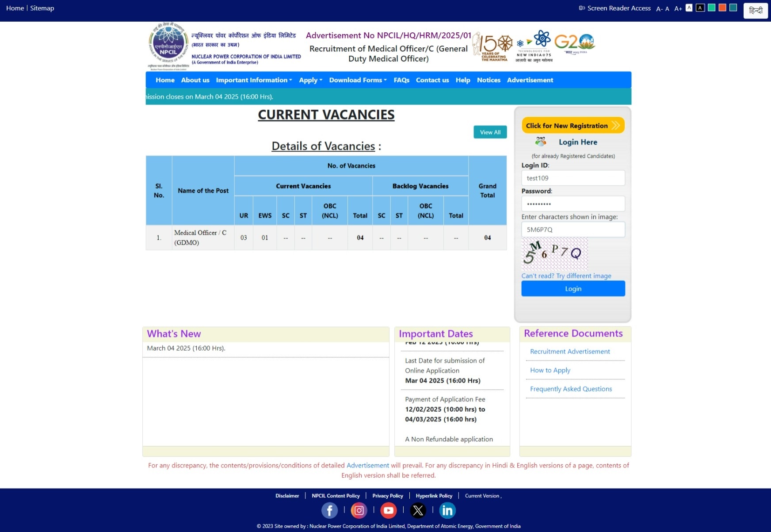Open the Notices menu item
The width and height of the screenshot is (771, 532).
pos(489,80)
